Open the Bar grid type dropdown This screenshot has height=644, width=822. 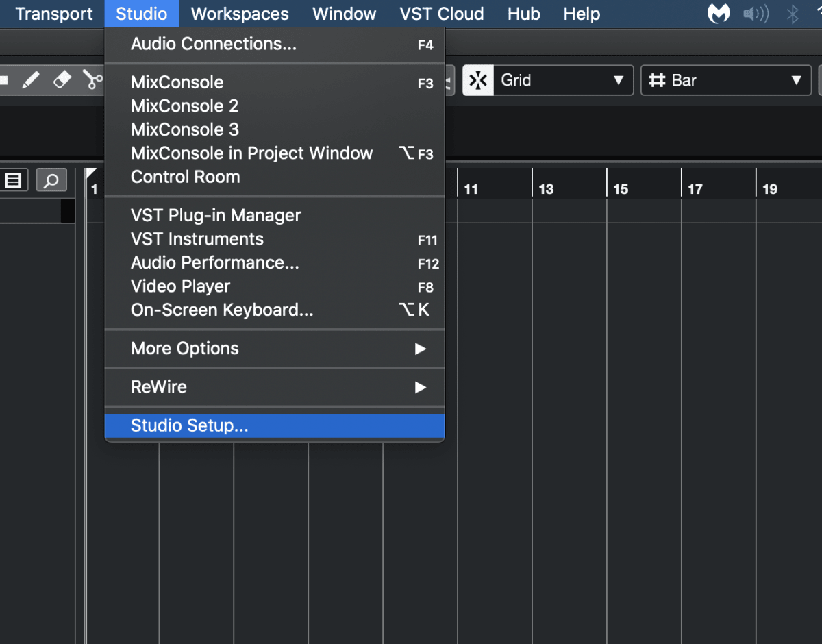coord(726,80)
